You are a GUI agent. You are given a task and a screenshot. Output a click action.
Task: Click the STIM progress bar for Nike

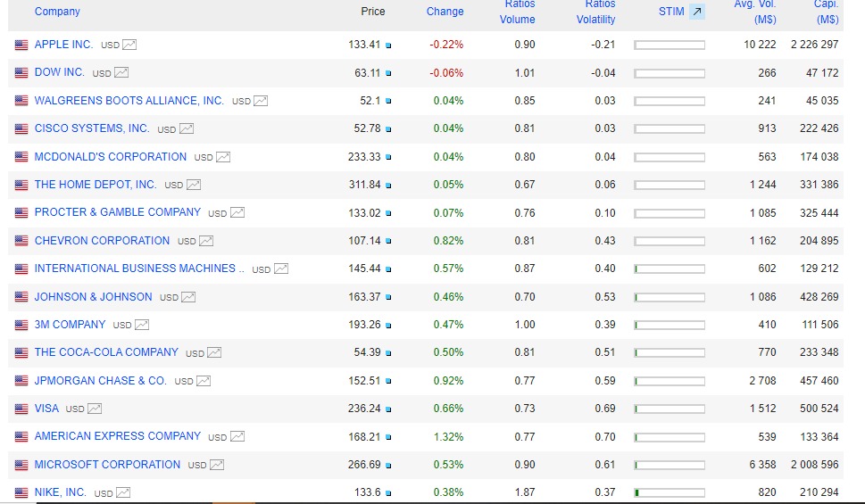point(670,493)
